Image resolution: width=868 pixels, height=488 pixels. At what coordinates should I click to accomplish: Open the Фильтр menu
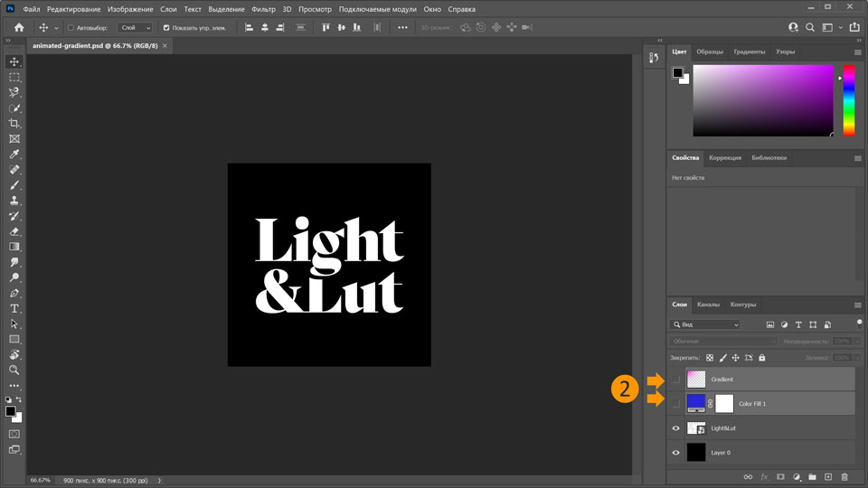[263, 8]
